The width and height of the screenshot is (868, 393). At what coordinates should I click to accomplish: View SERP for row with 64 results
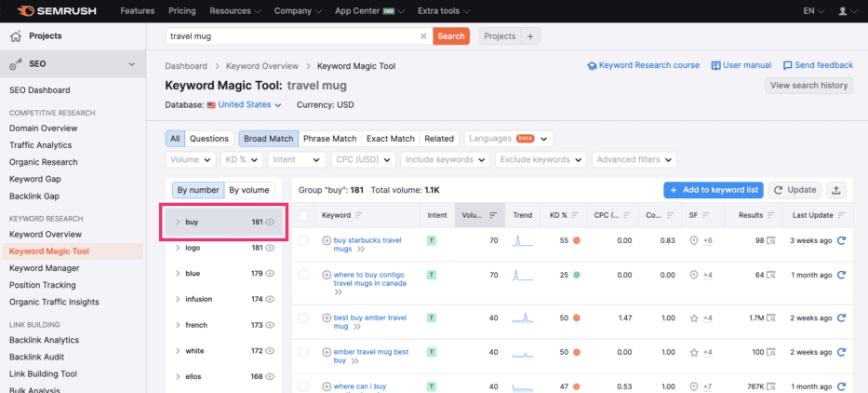(x=770, y=275)
